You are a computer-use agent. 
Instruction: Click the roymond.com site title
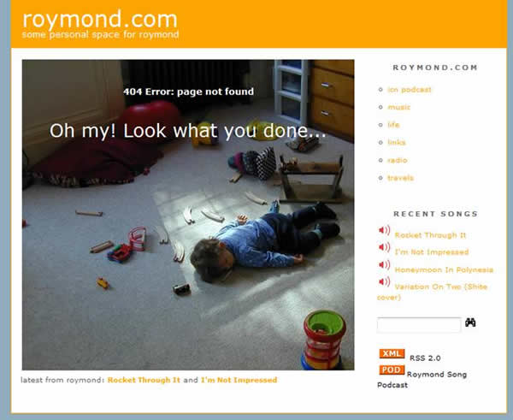click(x=100, y=20)
